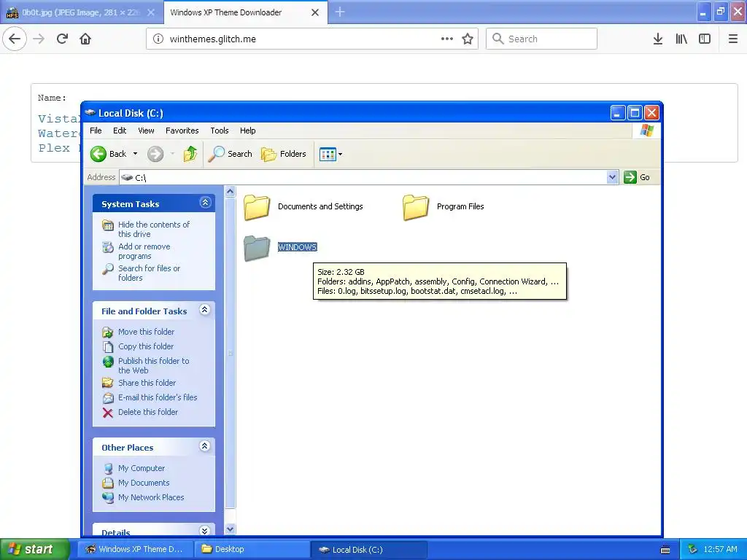Image resolution: width=747 pixels, height=560 pixels.
Task: Open the browser Library icon
Action: coord(681,39)
